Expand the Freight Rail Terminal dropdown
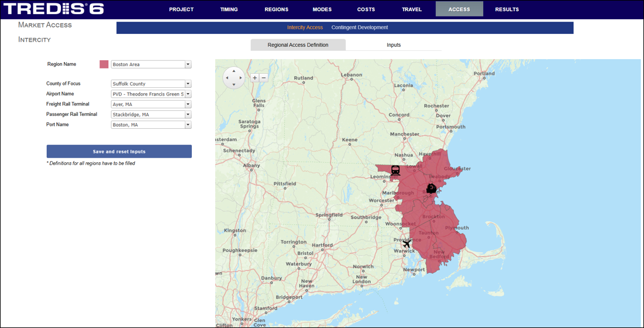Screen dimensions: 644x328 point(188,104)
